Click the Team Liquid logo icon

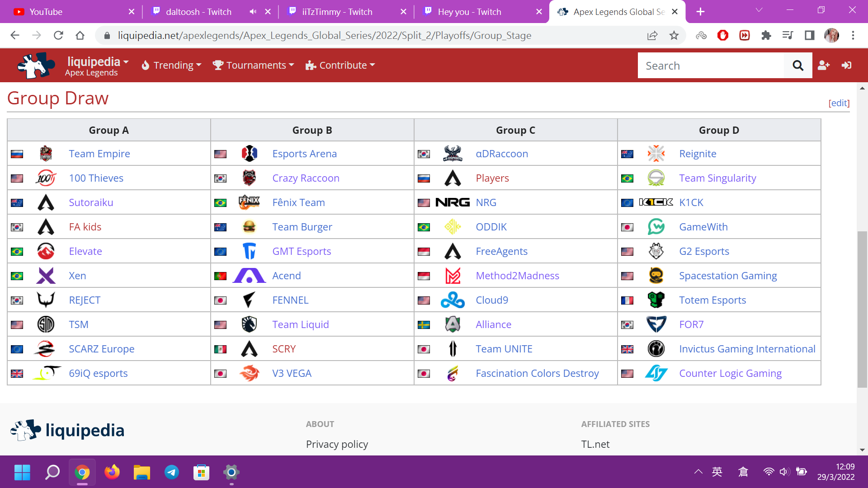(x=249, y=324)
